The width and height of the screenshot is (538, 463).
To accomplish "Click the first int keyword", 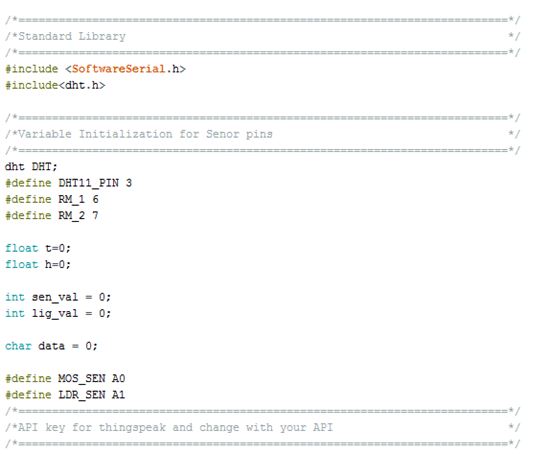I will click(15, 297).
